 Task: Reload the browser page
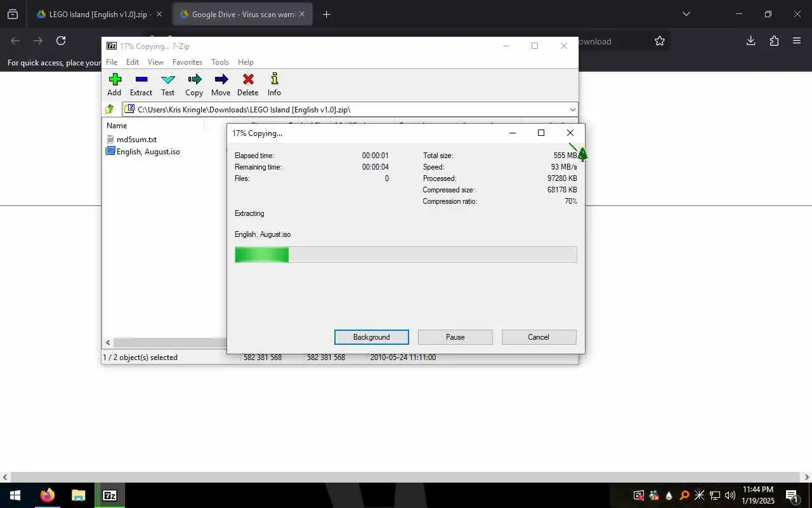(x=61, y=41)
